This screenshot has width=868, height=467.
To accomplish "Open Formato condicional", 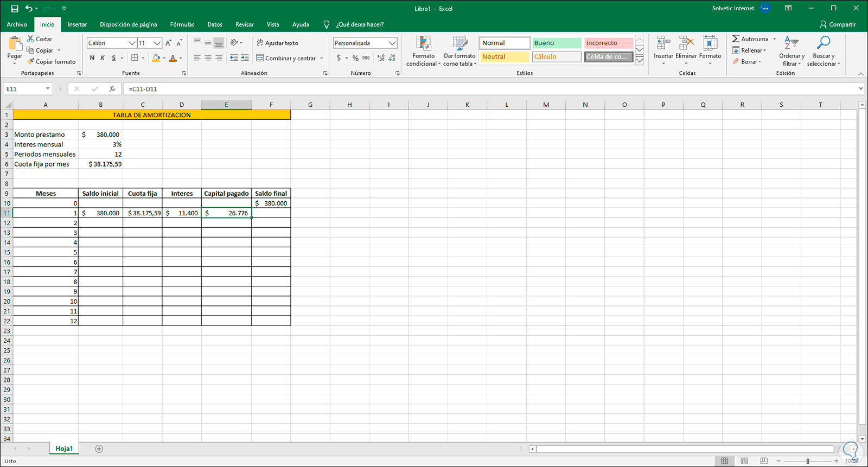I will tap(424, 51).
